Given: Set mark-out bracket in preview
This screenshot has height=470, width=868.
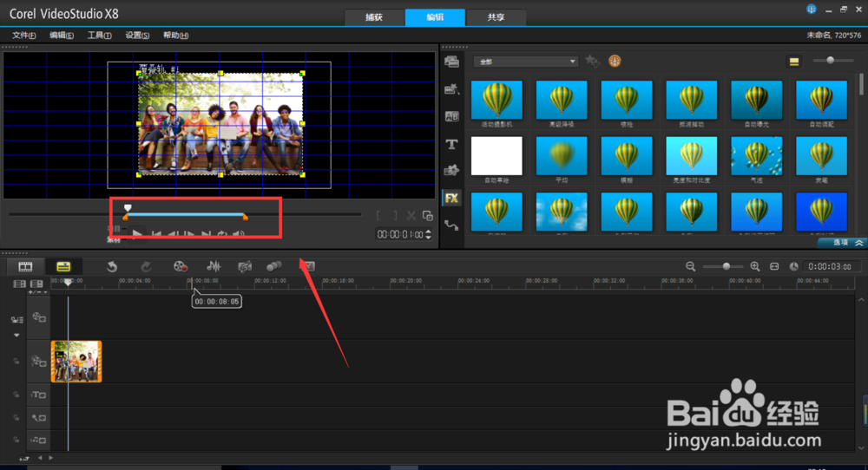Looking at the screenshot, I should [395, 216].
